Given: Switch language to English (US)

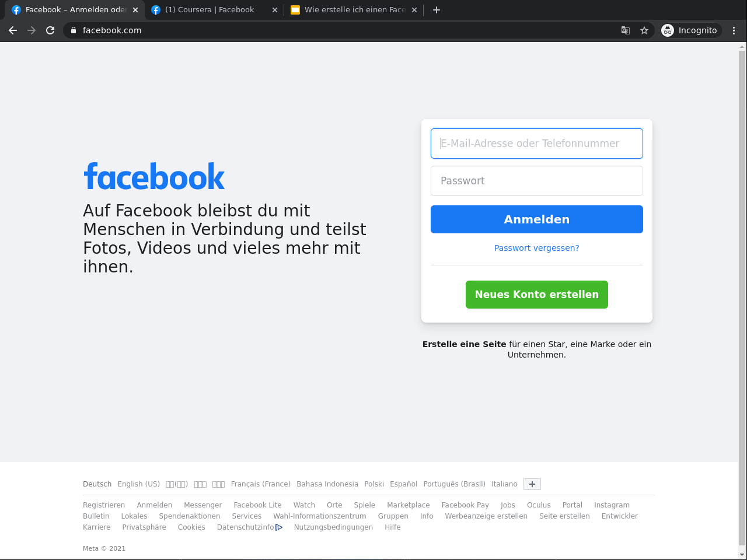Looking at the screenshot, I should [139, 484].
